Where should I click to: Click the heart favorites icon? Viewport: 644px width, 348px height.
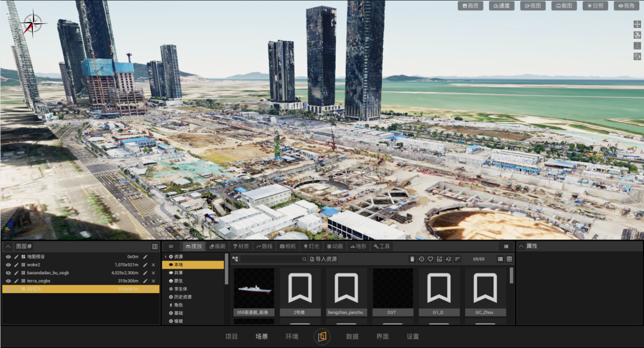point(430,259)
